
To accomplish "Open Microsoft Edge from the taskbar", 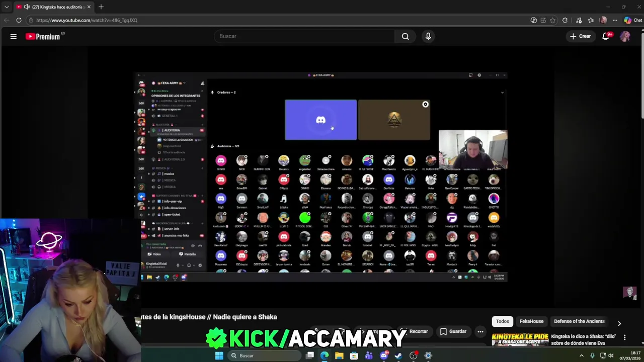I will 325,355.
